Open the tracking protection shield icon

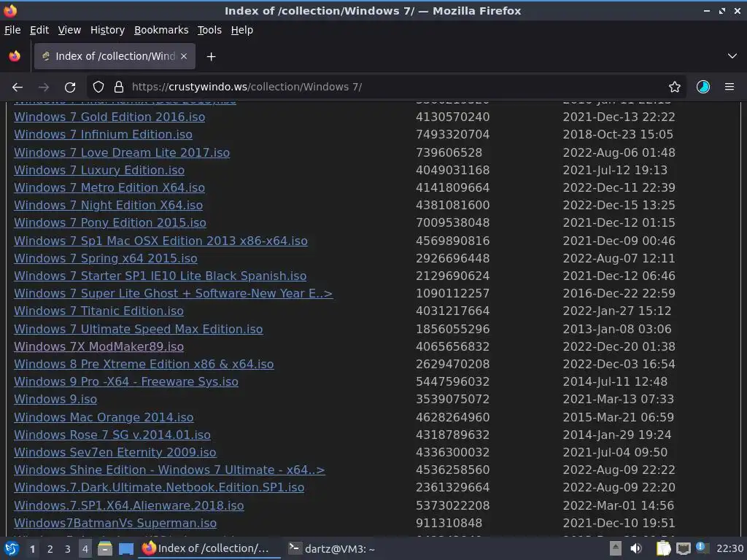98,87
